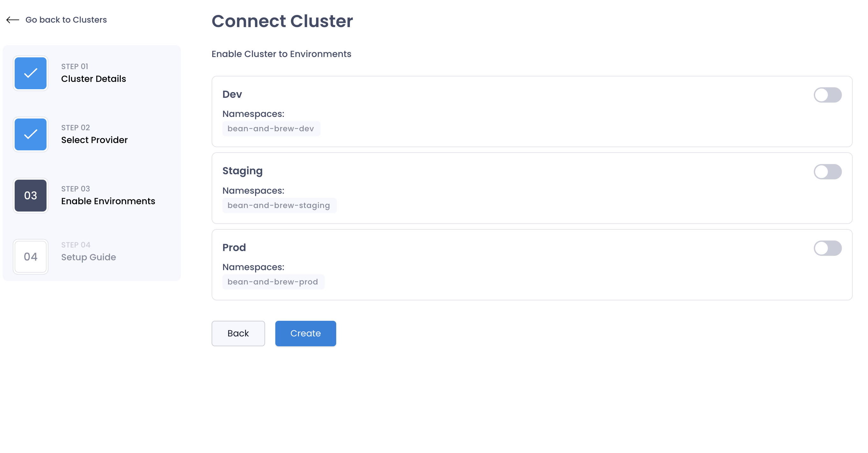Click the 04 step number badge

31,257
